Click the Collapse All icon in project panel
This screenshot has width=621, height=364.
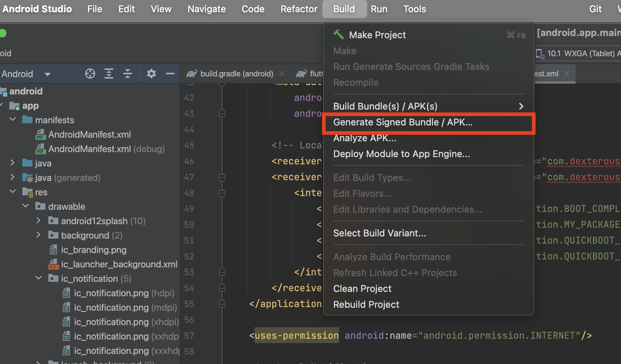128,74
